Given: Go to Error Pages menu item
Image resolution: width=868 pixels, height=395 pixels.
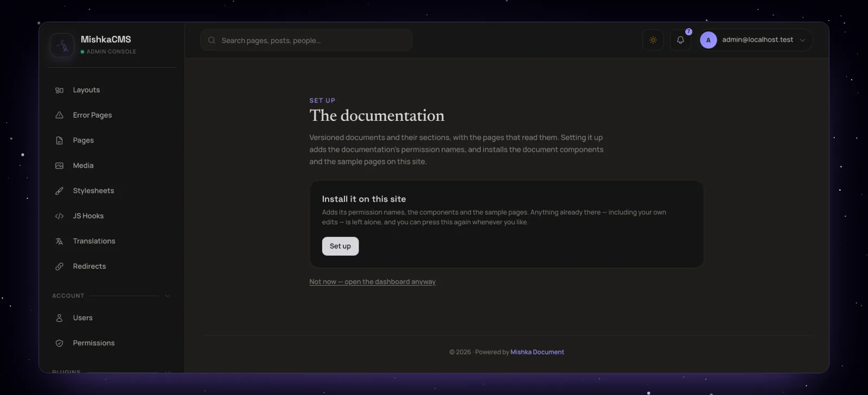Looking at the screenshot, I should pos(112,115).
